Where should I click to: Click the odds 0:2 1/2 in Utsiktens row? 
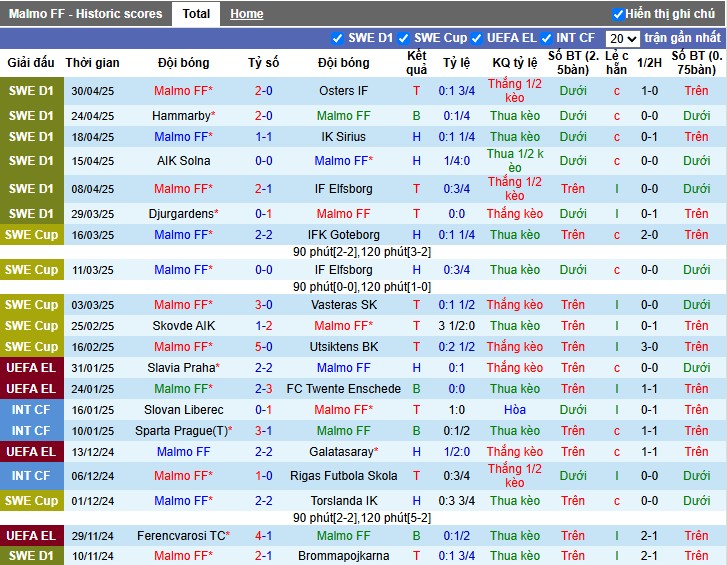click(456, 347)
